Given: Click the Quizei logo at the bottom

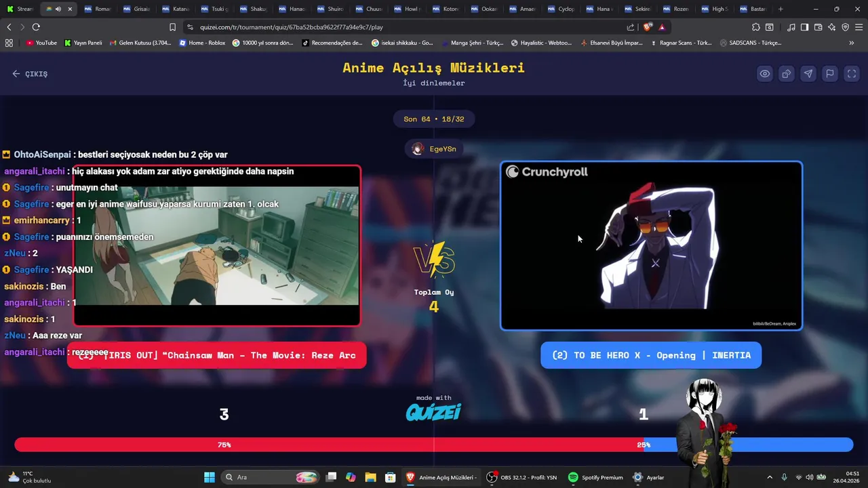Looking at the screenshot, I should (x=433, y=411).
